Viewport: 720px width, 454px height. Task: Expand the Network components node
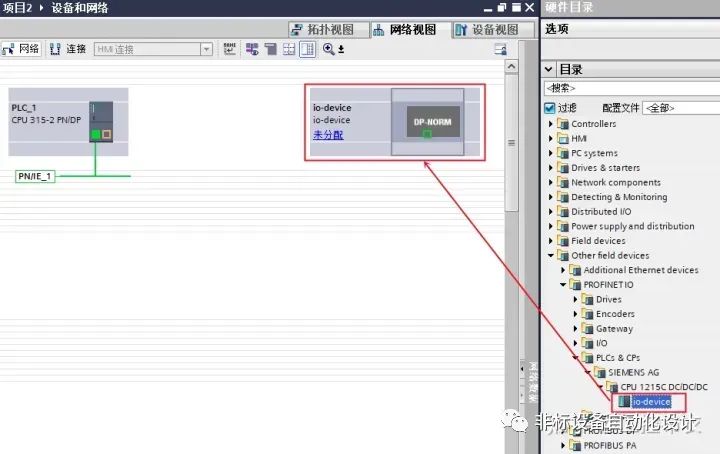tap(551, 183)
